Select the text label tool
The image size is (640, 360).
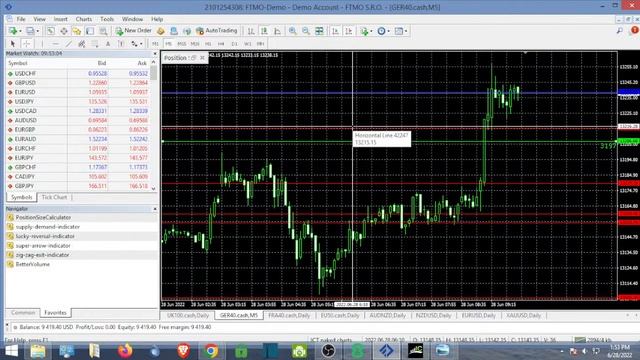[x=121, y=44]
